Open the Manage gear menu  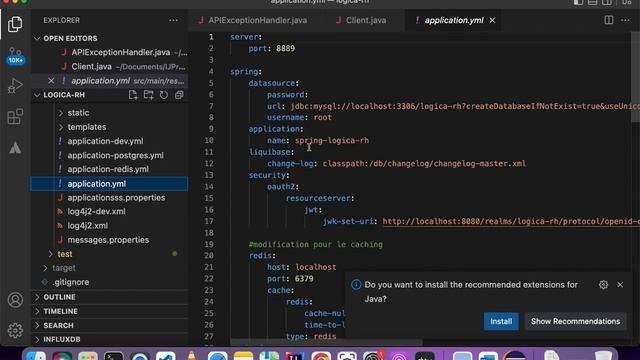point(15,330)
